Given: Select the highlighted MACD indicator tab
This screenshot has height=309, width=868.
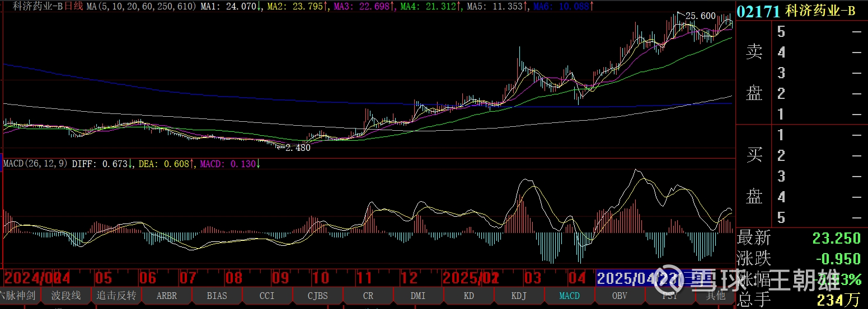Looking at the screenshot, I should (x=570, y=296).
